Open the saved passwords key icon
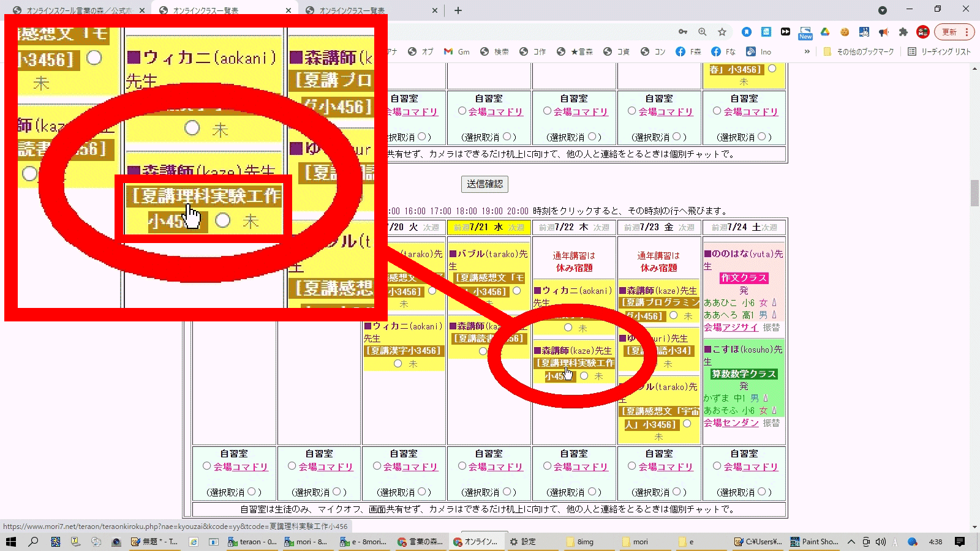980x551 pixels. click(x=683, y=32)
